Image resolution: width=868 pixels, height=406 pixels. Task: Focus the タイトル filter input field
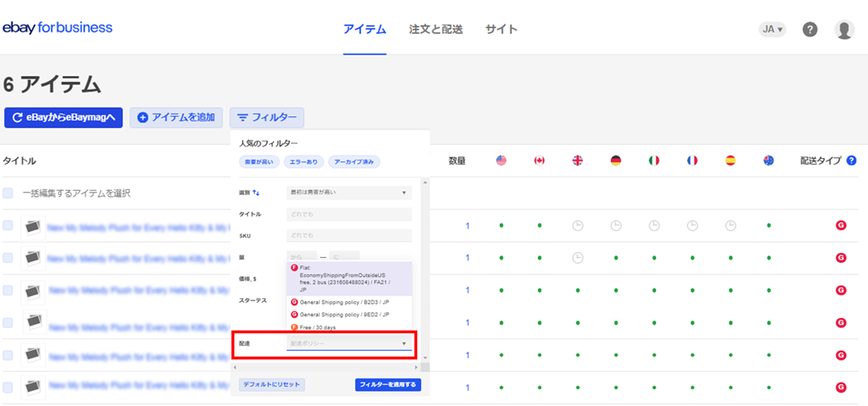click(349, 214)
